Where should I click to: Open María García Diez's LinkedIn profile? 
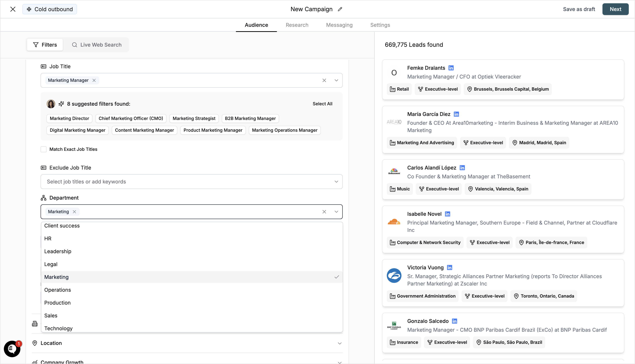[456, 114]
